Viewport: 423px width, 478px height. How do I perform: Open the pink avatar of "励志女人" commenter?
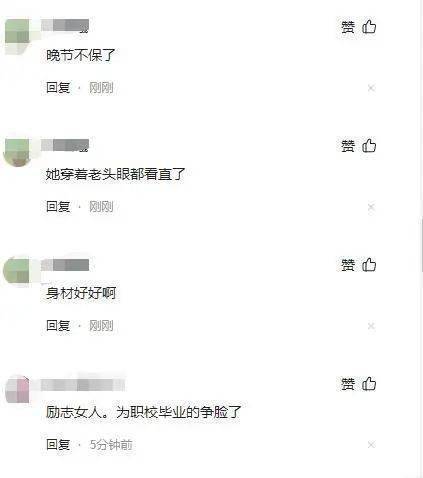tap(17, 389)
